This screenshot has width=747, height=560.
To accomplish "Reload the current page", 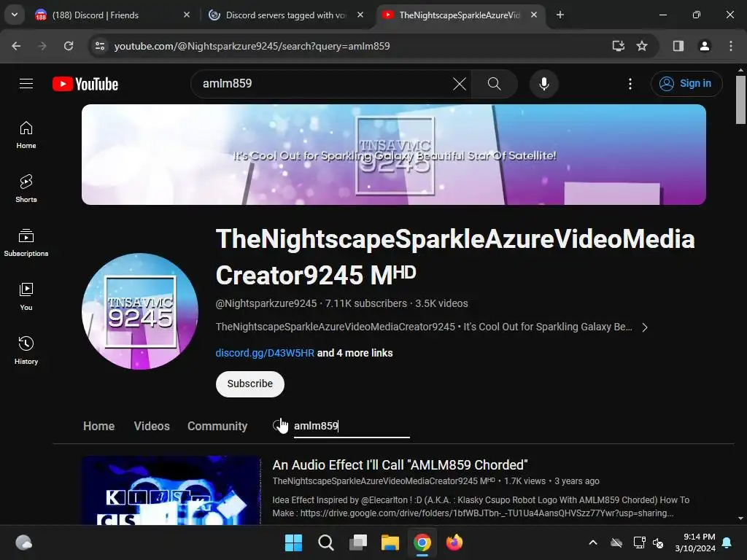I will 69,46.
